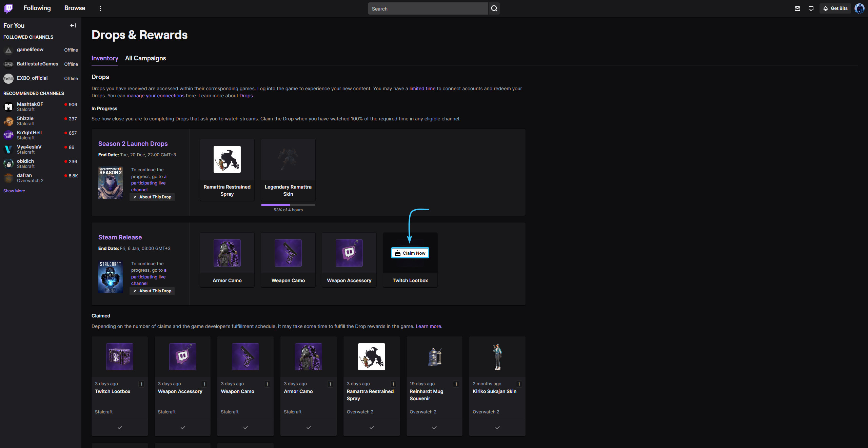Click claimed Weapon Camo icon

[245, 357]
